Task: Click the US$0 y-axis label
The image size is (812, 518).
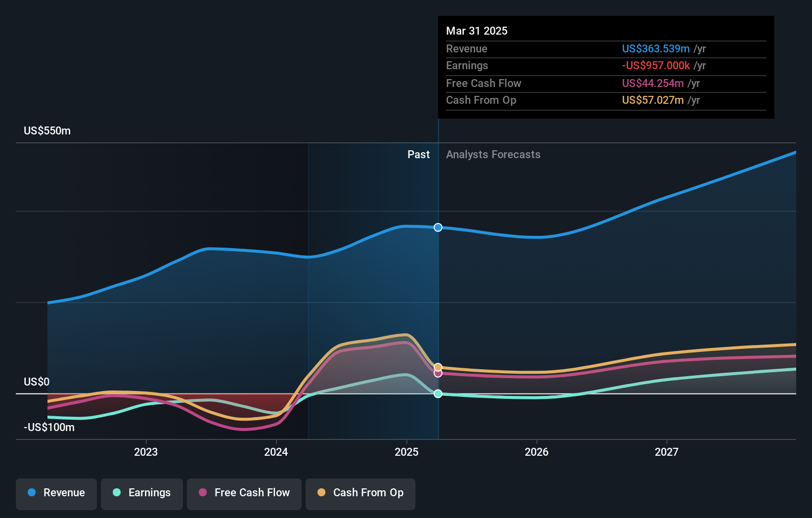Action: (37, 382)
